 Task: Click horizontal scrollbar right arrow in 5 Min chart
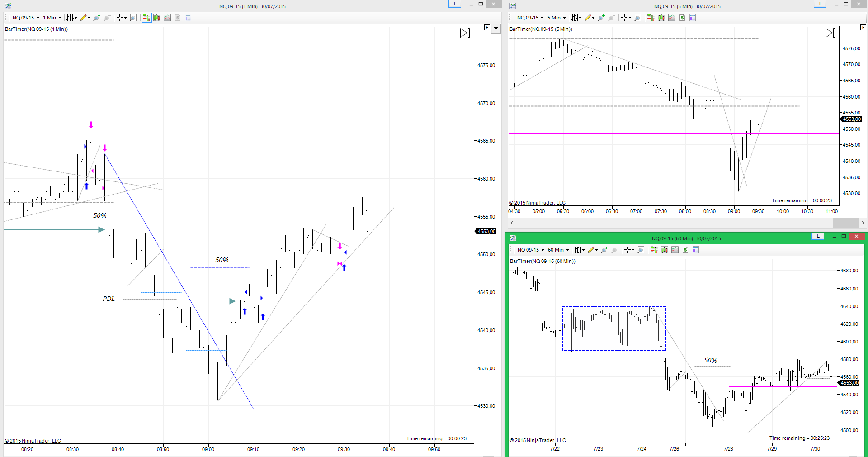[x=863, y=223]
